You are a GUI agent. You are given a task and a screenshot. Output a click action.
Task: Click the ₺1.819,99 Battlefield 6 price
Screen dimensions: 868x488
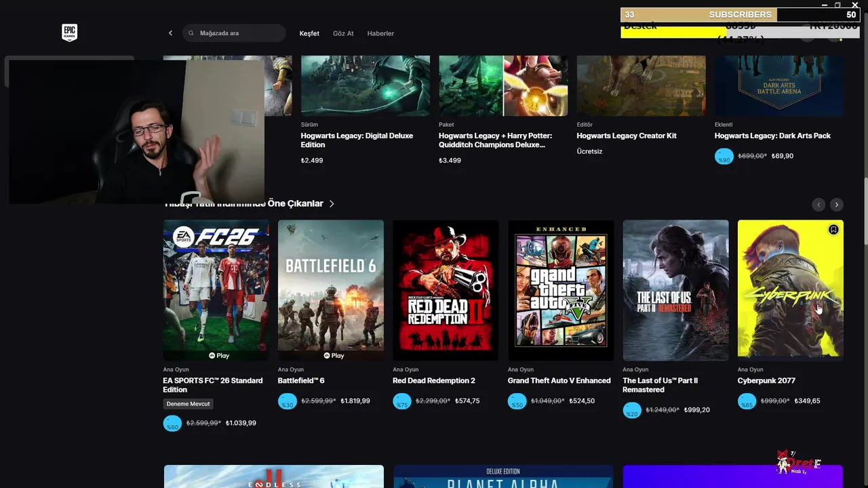(x=355, y=401)
